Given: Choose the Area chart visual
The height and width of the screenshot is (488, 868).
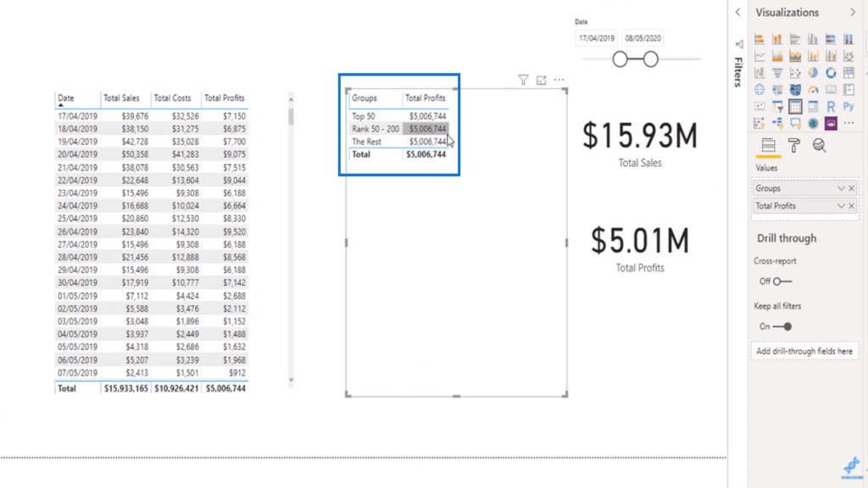Looking at the screenshot, I should pyautogui.click(x=777, y=56).
